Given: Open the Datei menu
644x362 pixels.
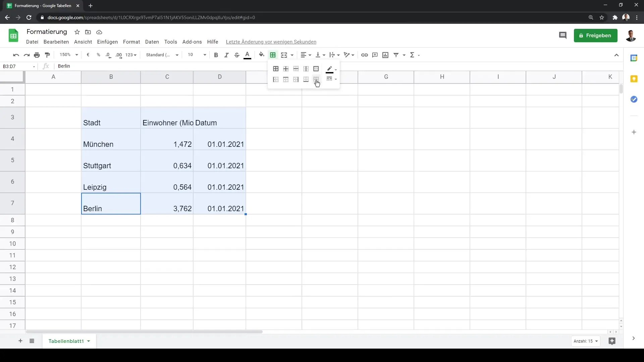Looking at the screenshot, I should coord(32,42).
